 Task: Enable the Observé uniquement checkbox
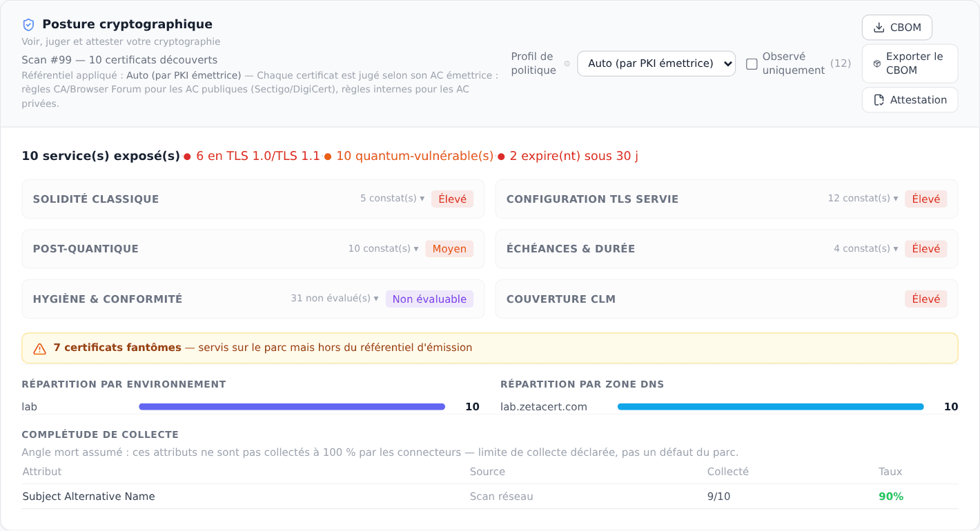point(752,64)
